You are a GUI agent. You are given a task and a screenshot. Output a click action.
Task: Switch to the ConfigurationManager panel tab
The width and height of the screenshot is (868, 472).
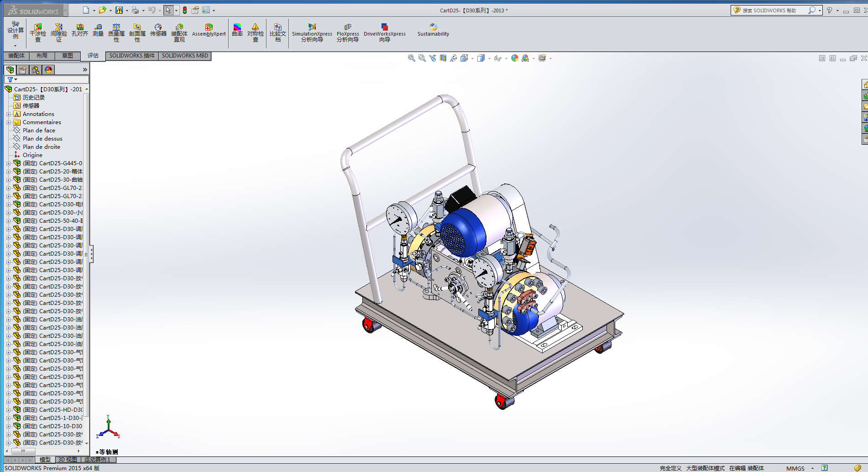(36, 70)
